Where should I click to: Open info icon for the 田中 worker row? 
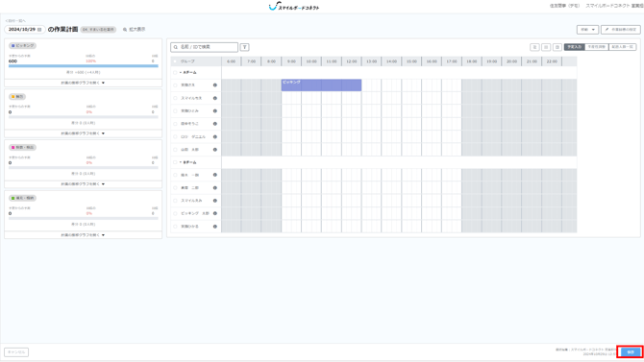[x=214, y=124]
